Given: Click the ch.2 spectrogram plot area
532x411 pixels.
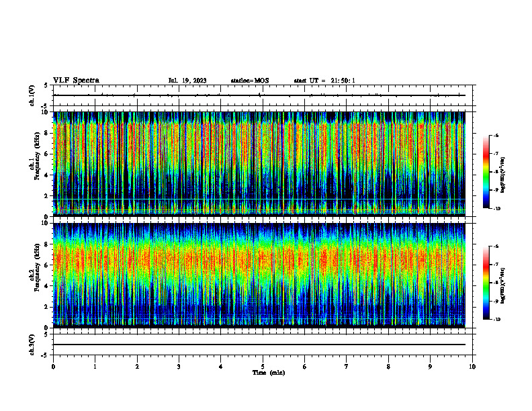Looking at the screenshot, I should click(x=259, y=275).
